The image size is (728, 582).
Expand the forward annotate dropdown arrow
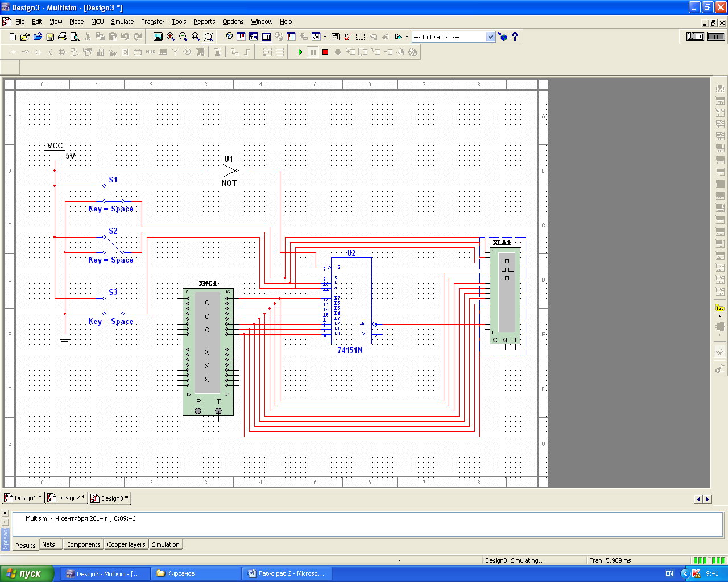tap(407, 36)
